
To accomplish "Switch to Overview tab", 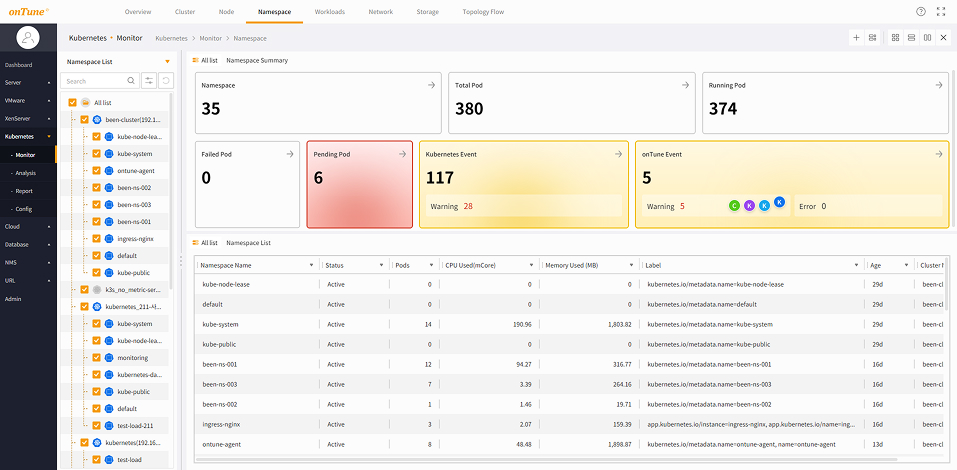I will coord(138,12).
